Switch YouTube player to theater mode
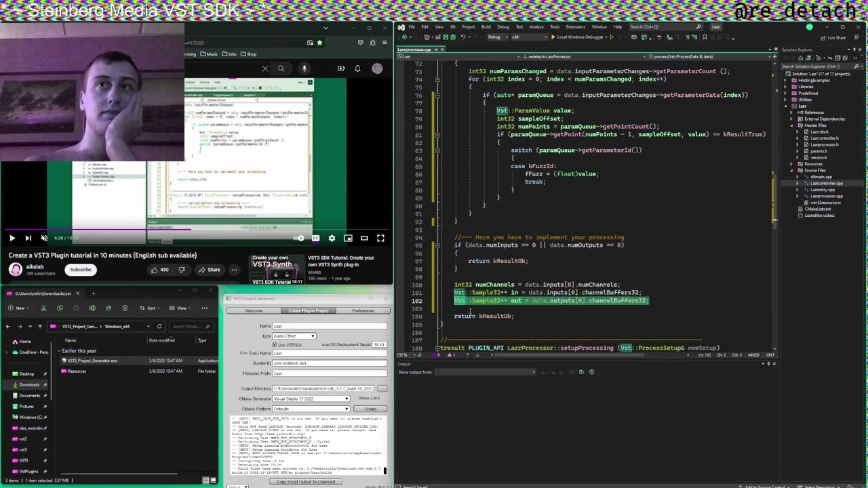 click(x=364, y=238)
